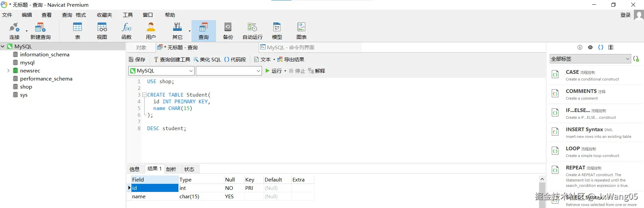Open the 全部标签 tag filter dropdown
644x208 pixels.
click(590, 59)
